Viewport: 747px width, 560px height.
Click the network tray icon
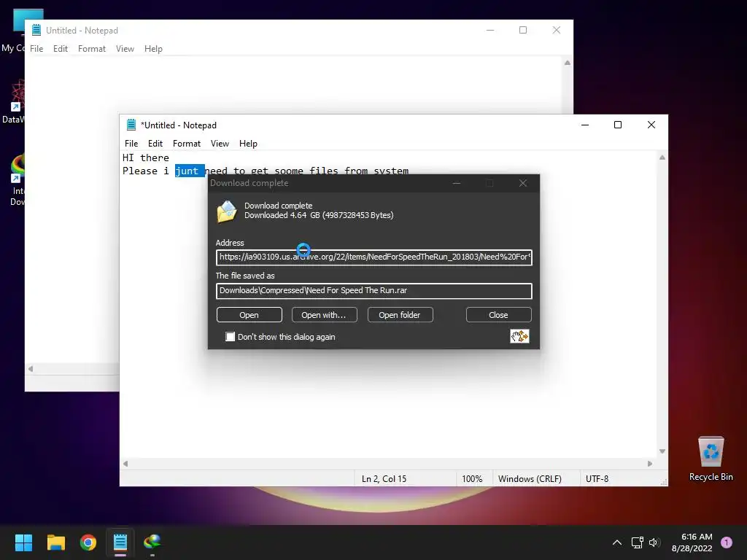pyautogui.click(x=637, y=542)
